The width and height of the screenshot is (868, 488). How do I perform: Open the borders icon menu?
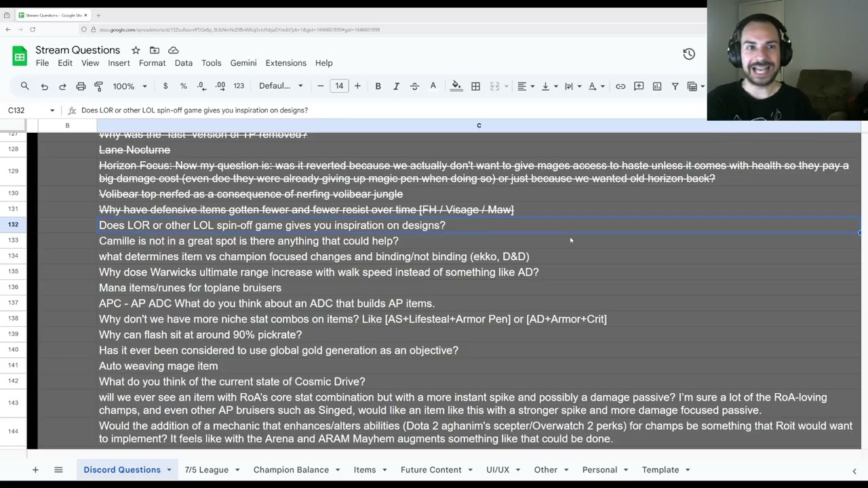coord(475,86)
